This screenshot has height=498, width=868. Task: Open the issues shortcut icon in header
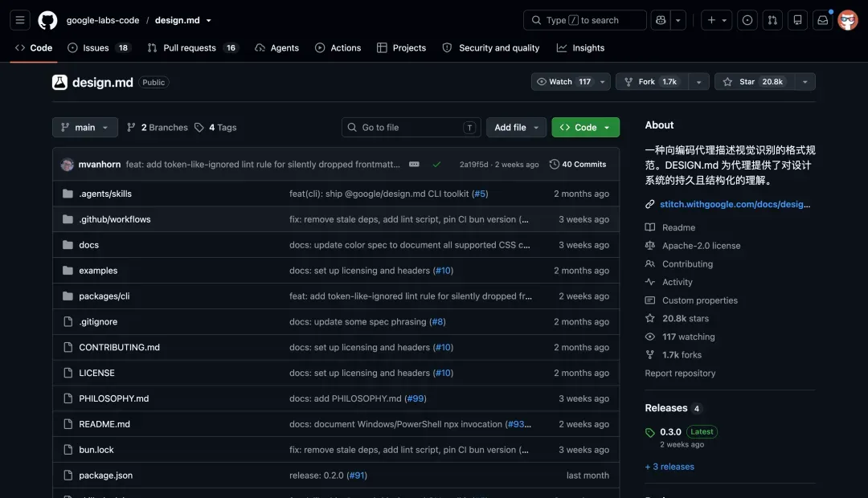(x=747, y=20)
